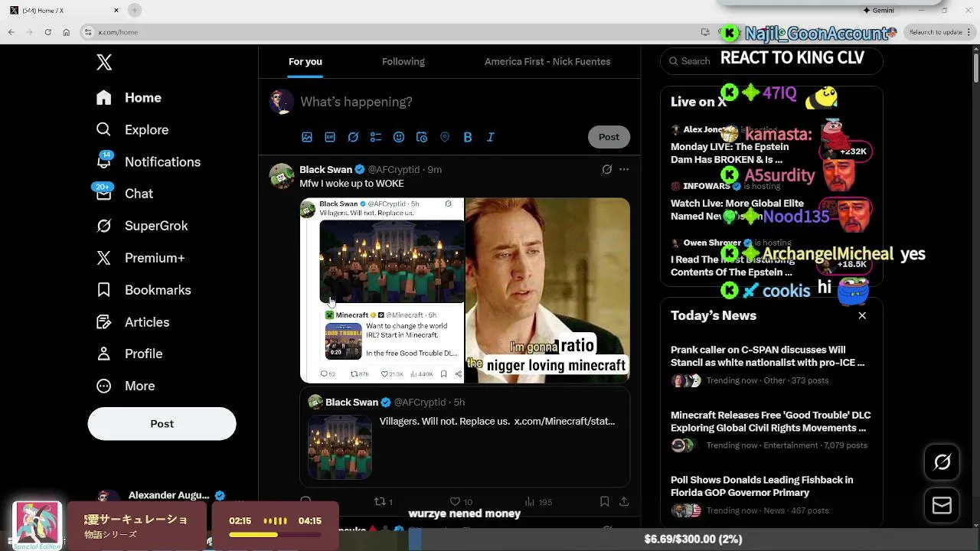Add media image to new post
This screenshot has height=551, width=980.
pyautogui.click(x=307, y=137)
